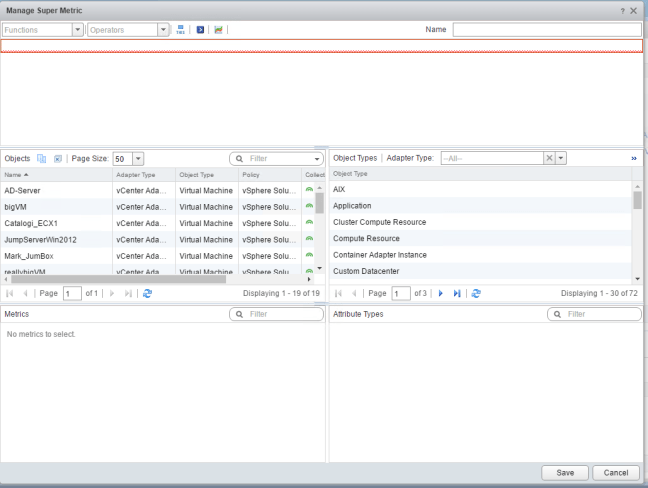Viewport: 648px width, 488px height.
Task: Open the Page Size dropdown
Action: [139, 158]
